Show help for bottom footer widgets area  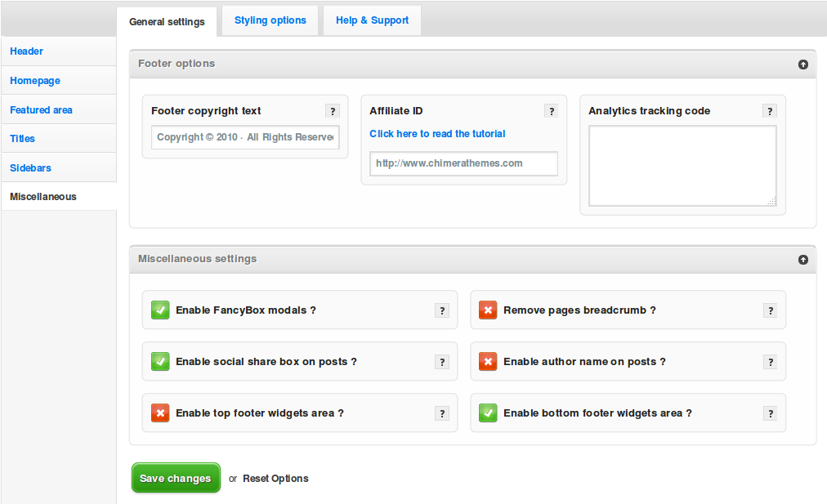(770, 413)
